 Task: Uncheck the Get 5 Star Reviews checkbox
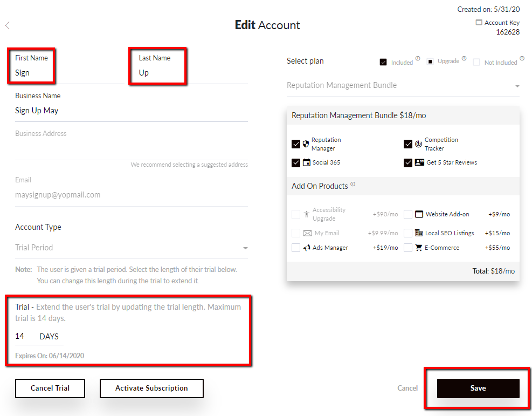(x=408, y=162)
